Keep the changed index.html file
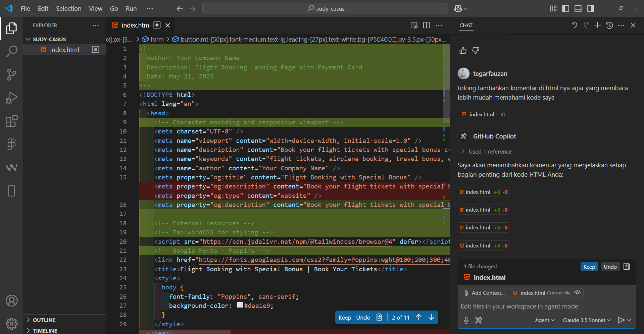This screenshot has height=334, width=644. click(x=589, y=266)
